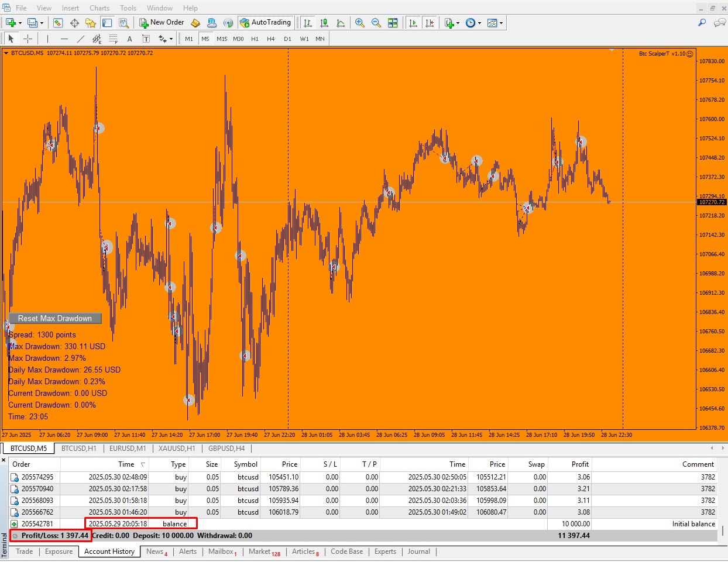
Task: Draw a horizontal line
Action: tap(64, 39)
